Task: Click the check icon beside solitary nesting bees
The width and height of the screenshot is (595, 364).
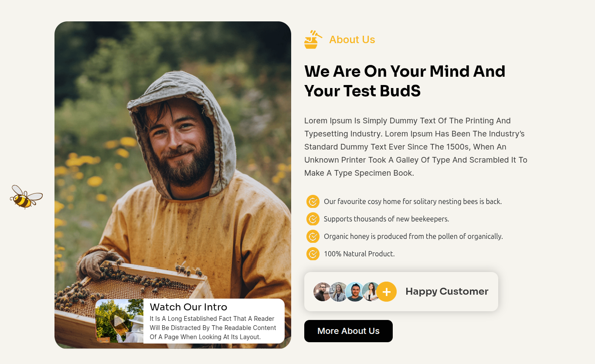Action: pos(313,201)
